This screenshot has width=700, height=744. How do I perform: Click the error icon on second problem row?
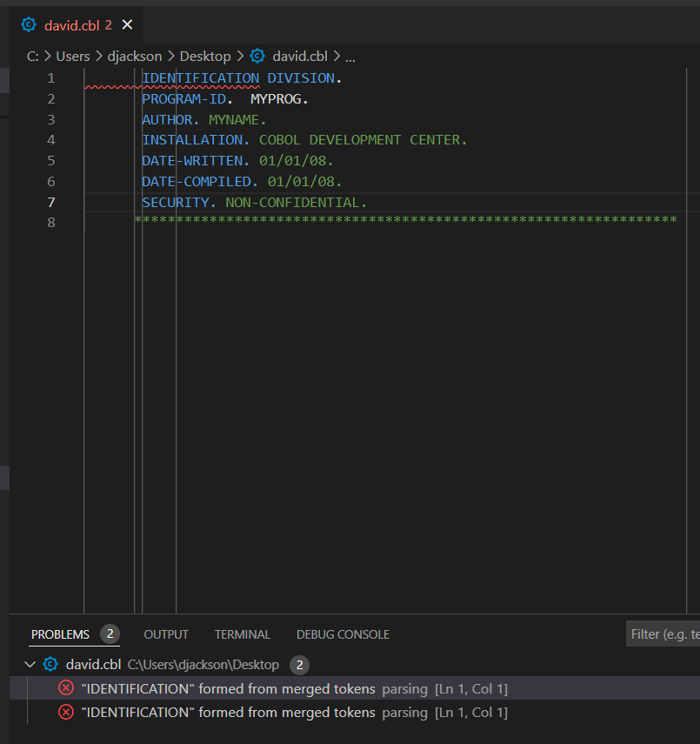65,712
